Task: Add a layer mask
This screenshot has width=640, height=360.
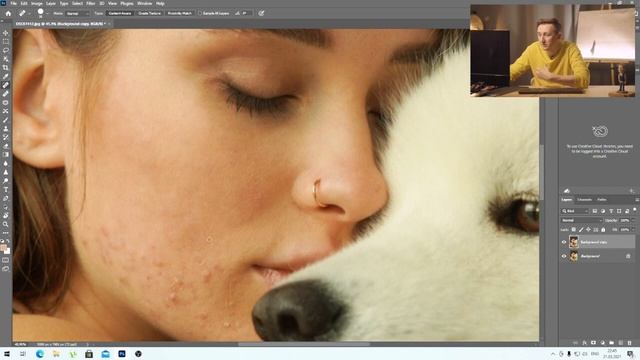Action: [593, 343]
